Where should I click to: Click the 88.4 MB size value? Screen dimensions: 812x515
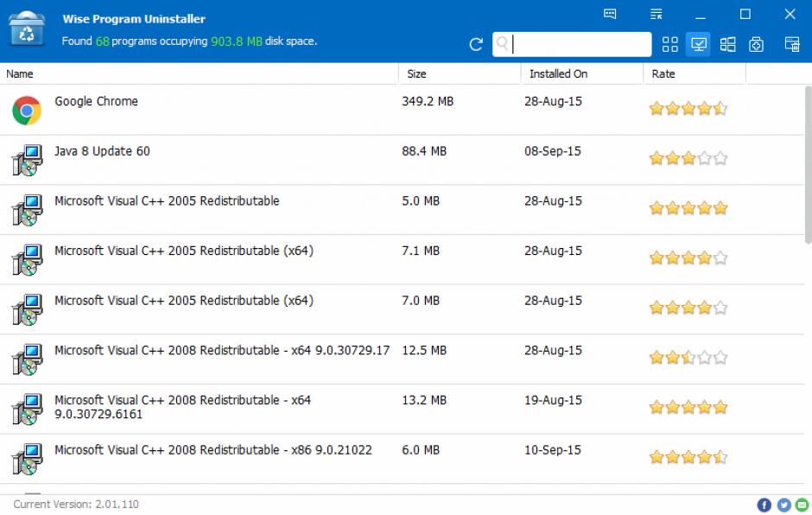[424, 151]
